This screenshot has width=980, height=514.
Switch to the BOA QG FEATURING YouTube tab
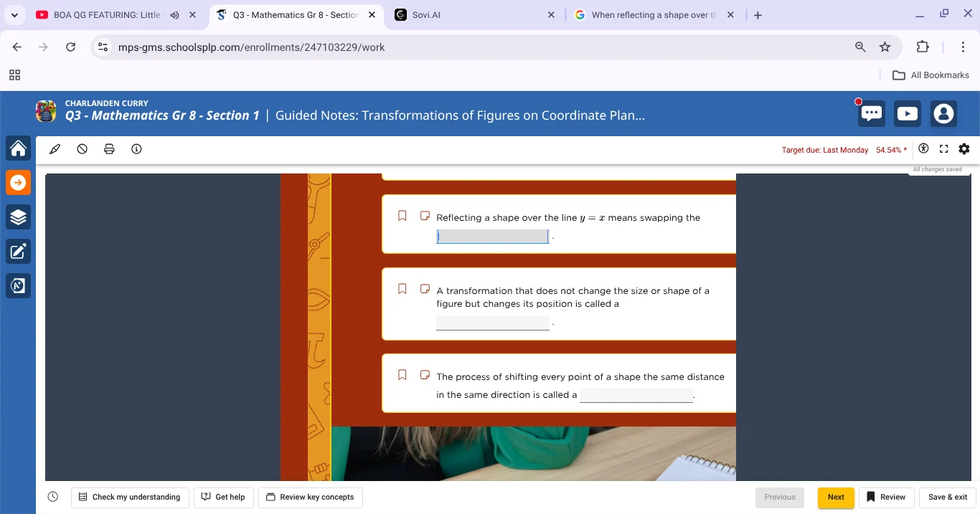tap(108, 15)
